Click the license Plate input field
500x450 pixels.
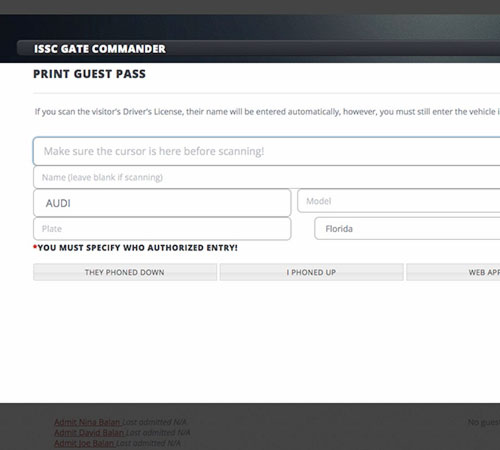pos(162,229)
